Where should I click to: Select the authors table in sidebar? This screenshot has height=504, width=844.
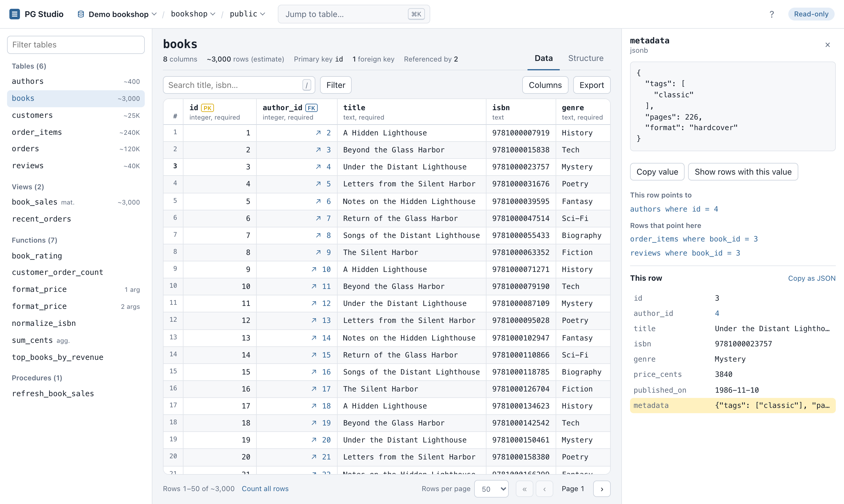click(x=76, y=81)
